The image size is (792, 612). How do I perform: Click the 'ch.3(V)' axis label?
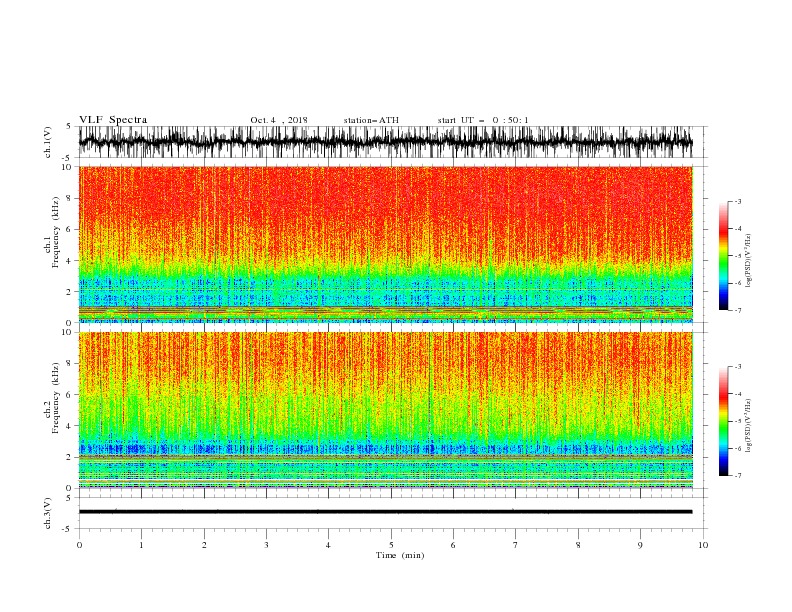point(48,513)
